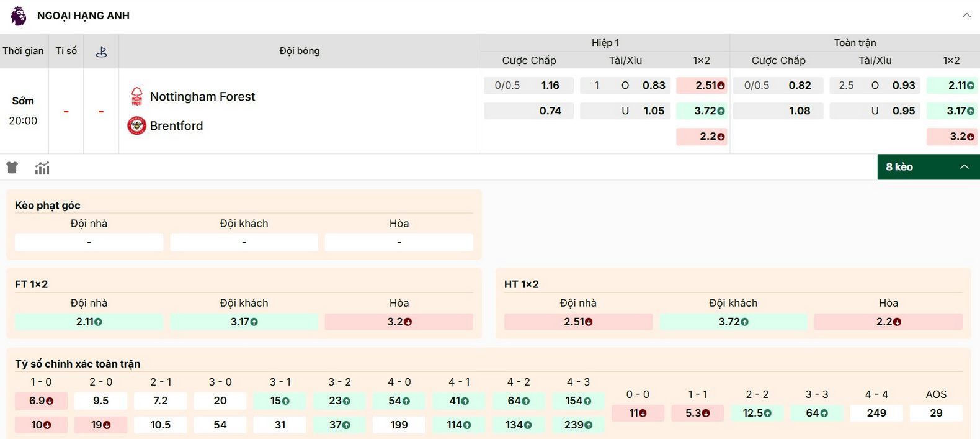The width and height of the screenshot is (980, 439).
Task: Collapse the 8 kèo markets panel
Action: click(964, 167)
